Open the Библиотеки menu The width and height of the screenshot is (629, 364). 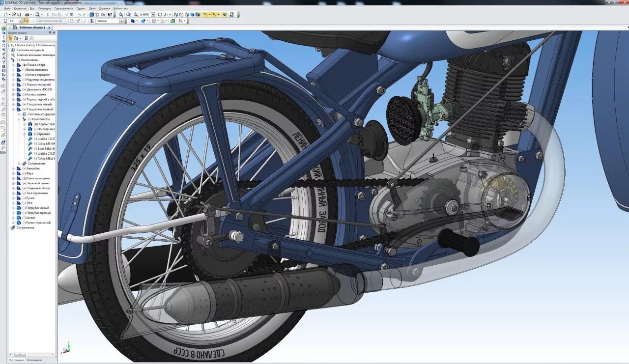click(x=121, y=8)
